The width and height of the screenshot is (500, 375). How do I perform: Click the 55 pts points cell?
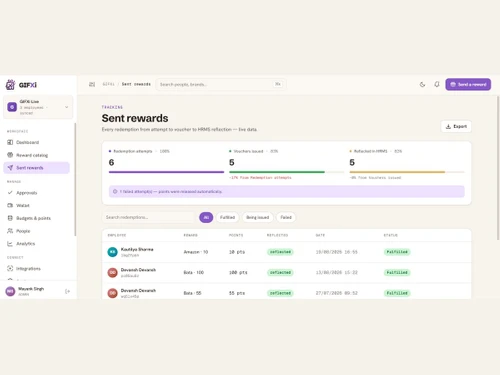(237, 293)
